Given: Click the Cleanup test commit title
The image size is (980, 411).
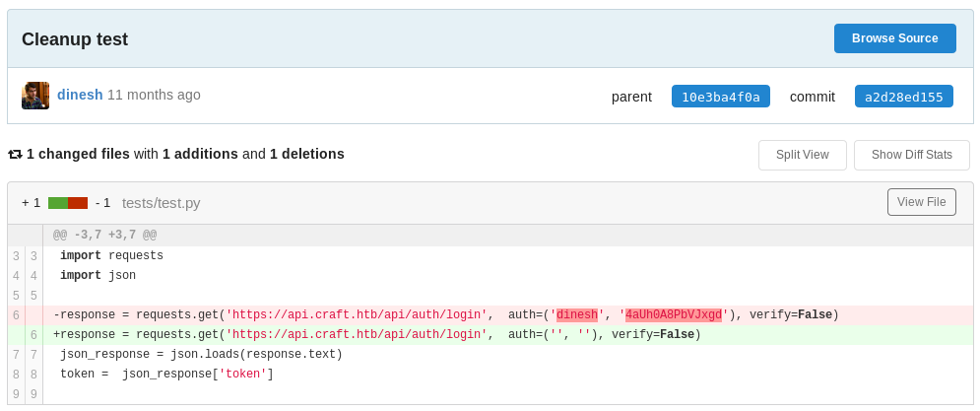Looking at the screenshot, I should [75, 39].
